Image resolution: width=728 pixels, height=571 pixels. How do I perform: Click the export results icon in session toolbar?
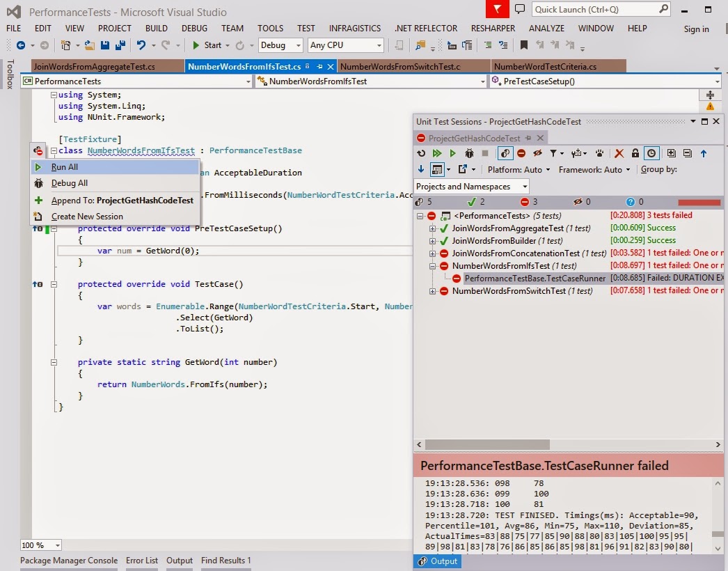tap(463, 169)
